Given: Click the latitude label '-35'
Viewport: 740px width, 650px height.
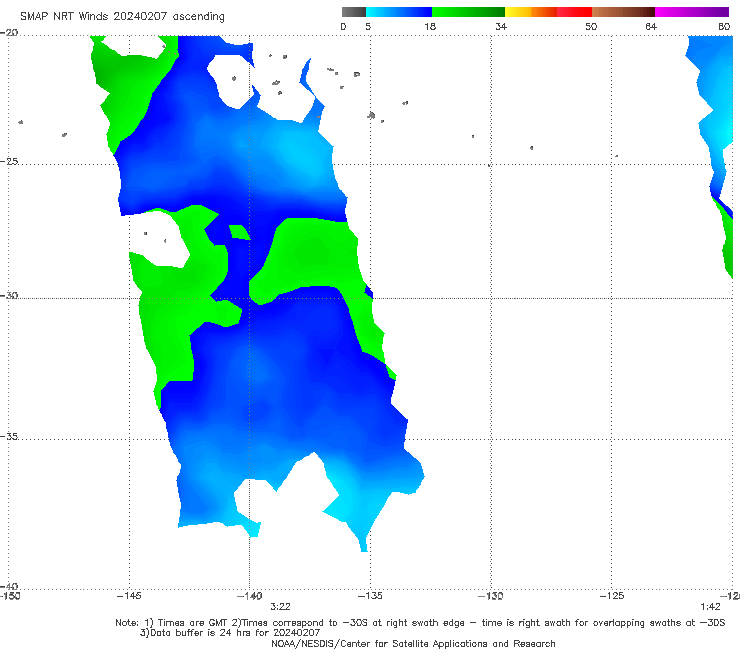Looking at the screenshot, I should point(9,436).
